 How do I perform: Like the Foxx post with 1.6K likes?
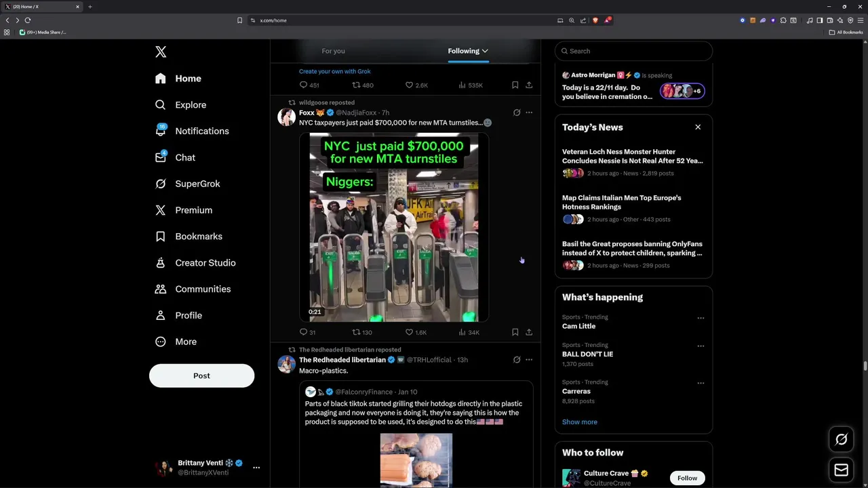[x=416, y=332]
